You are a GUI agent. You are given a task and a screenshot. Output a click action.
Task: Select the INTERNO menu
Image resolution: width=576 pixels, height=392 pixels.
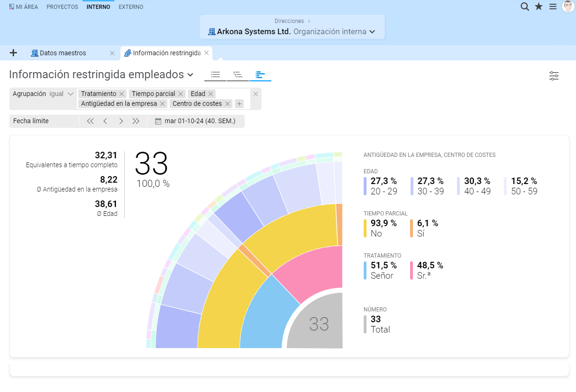click(x=98, y=7)
